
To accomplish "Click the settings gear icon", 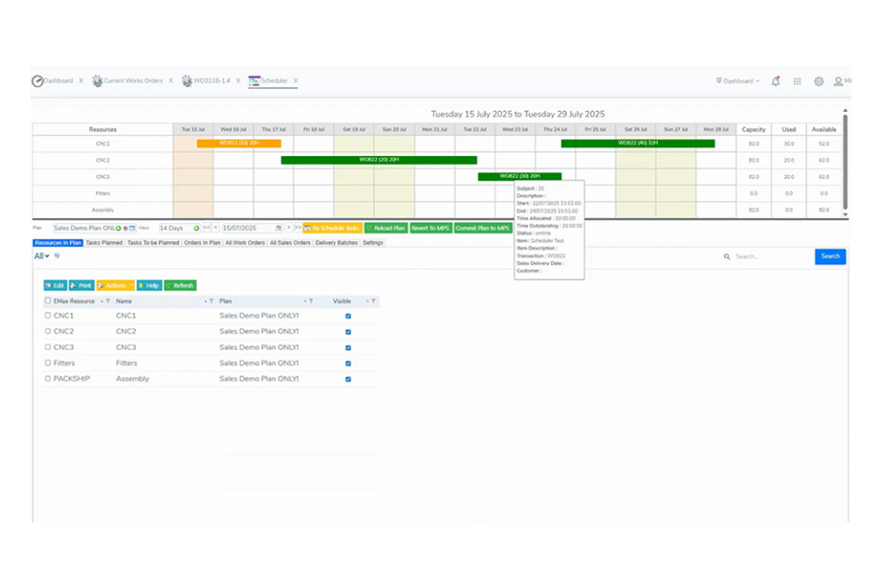I will (818, 81).
